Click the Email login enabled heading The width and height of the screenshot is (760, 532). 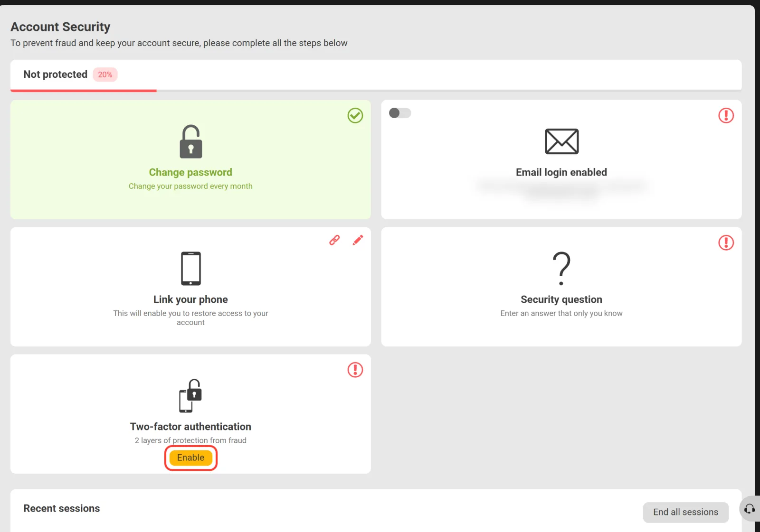[561, 172]
